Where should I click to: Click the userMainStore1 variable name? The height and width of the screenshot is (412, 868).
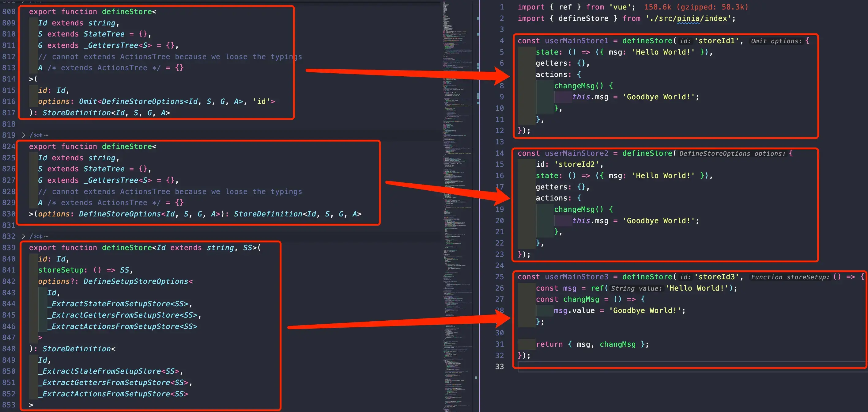coord(576,41)
